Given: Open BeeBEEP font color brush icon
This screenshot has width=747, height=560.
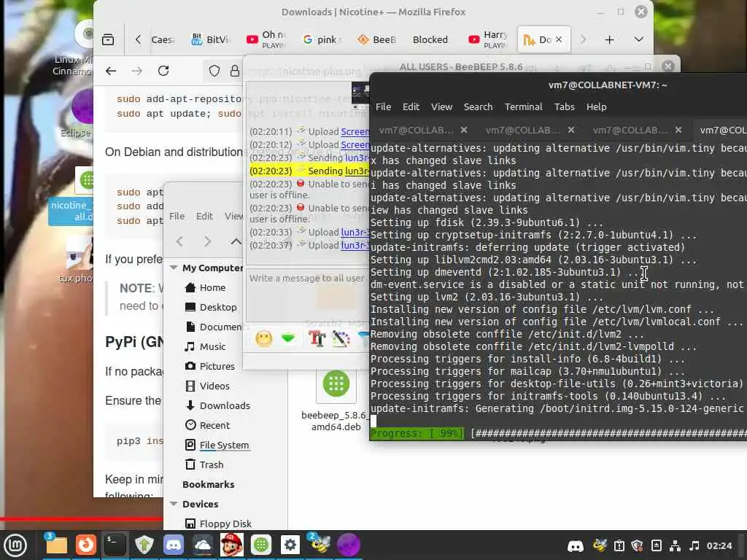Looking at the screenshot, I should coord(341,338).
